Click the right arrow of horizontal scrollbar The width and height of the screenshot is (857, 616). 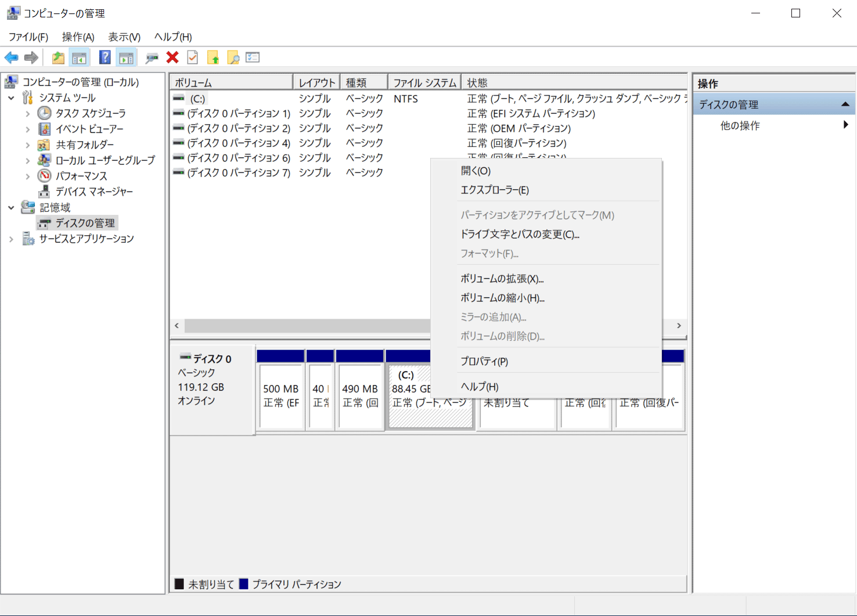tap(679, 326)
